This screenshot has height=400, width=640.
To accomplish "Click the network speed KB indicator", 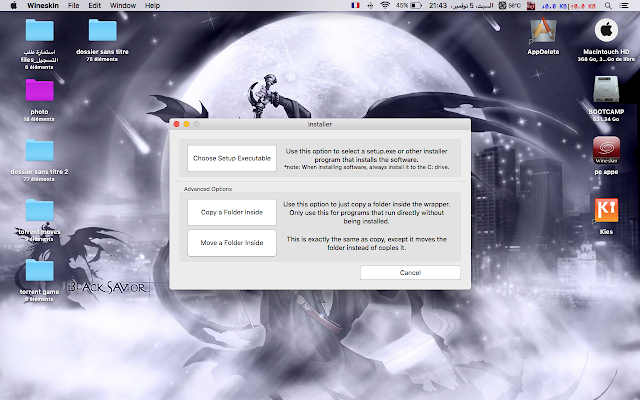I will (x=569, y=6).
